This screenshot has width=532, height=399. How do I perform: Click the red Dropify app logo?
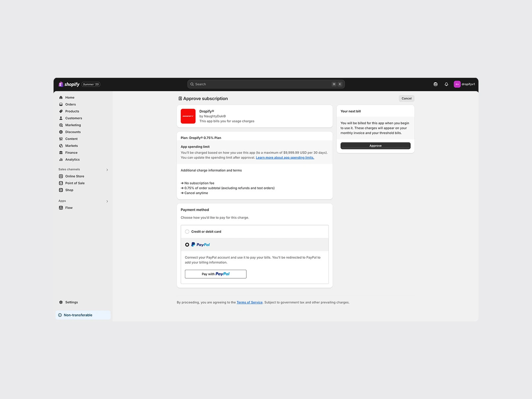click(188, 116)
